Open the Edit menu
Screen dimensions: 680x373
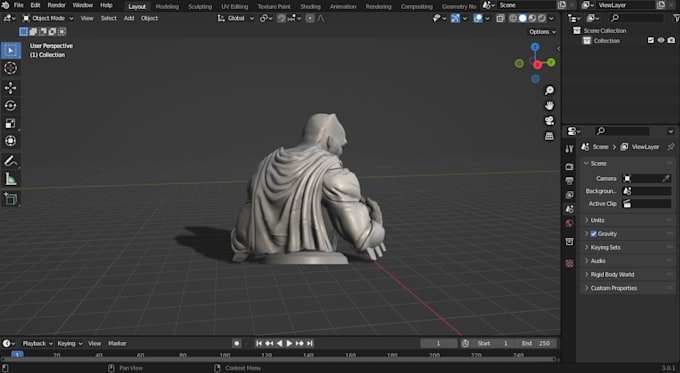coord(36,5)
